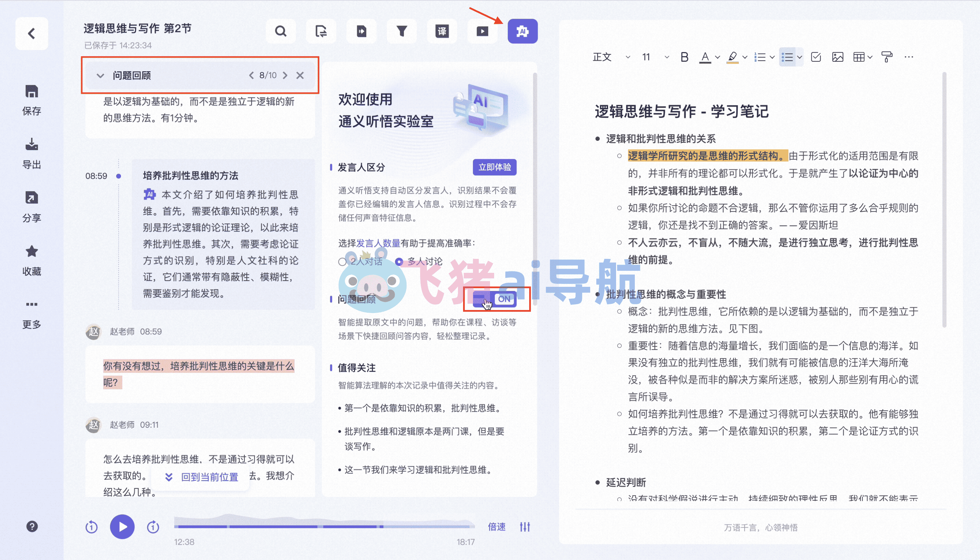980x560 pixels.
Task: Open the editor more options ellipsis
Action: (x=908, y=57)
